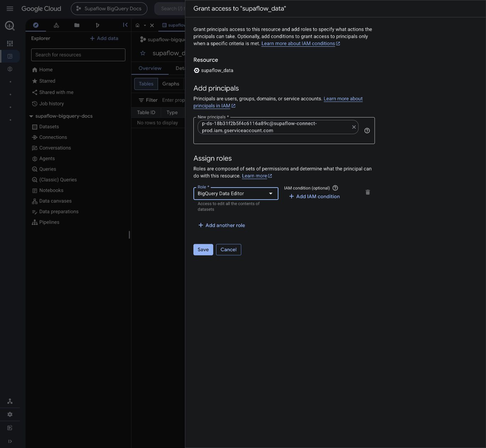
Task: Select Datasets in project tree
Action: (x=45, y=127)
